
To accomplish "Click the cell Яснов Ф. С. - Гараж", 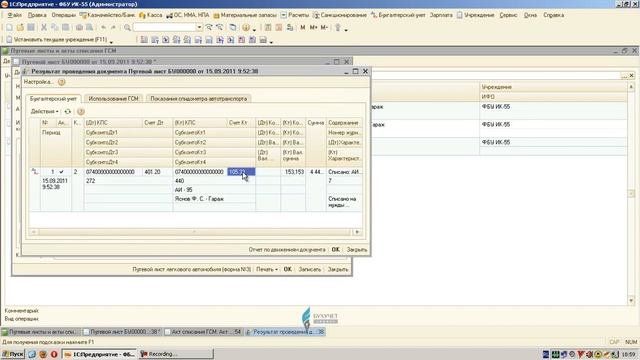I will pos(214,199).
